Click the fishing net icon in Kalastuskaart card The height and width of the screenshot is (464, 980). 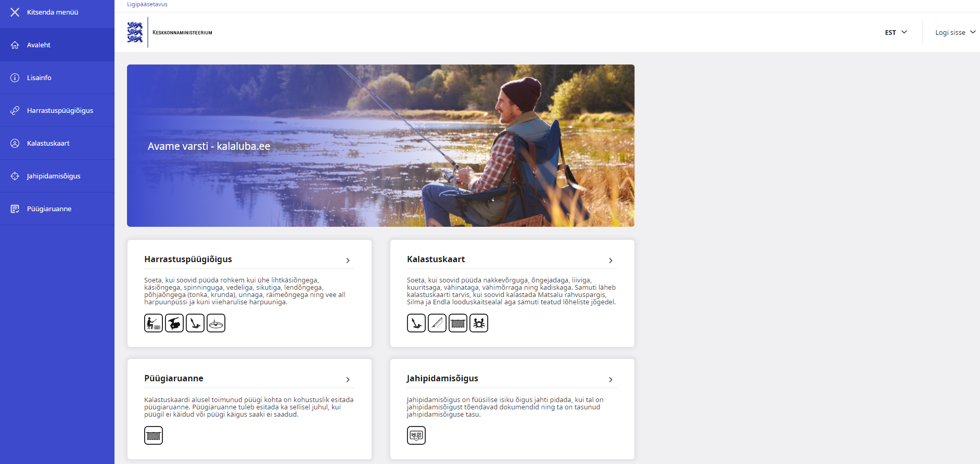point(458,323)
